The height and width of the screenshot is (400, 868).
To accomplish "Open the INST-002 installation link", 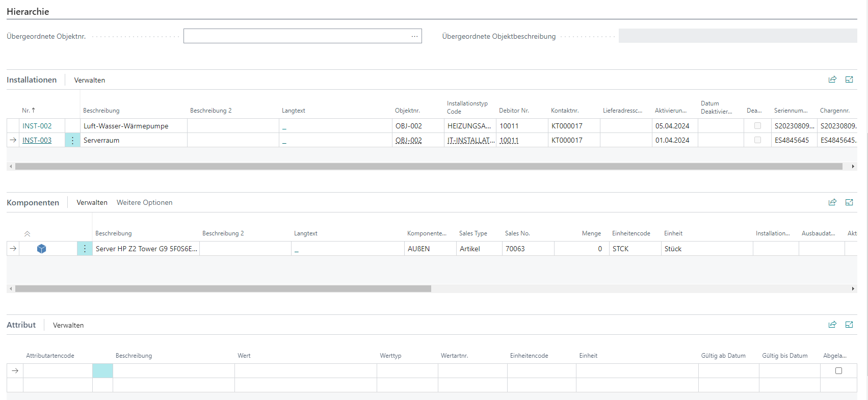I will pyautogui.click(x=37, y=126).
